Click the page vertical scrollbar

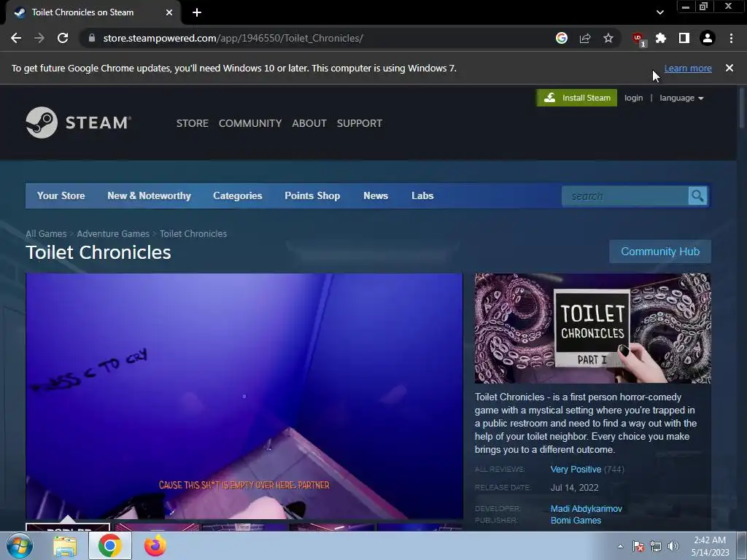[x=742, y=108]
